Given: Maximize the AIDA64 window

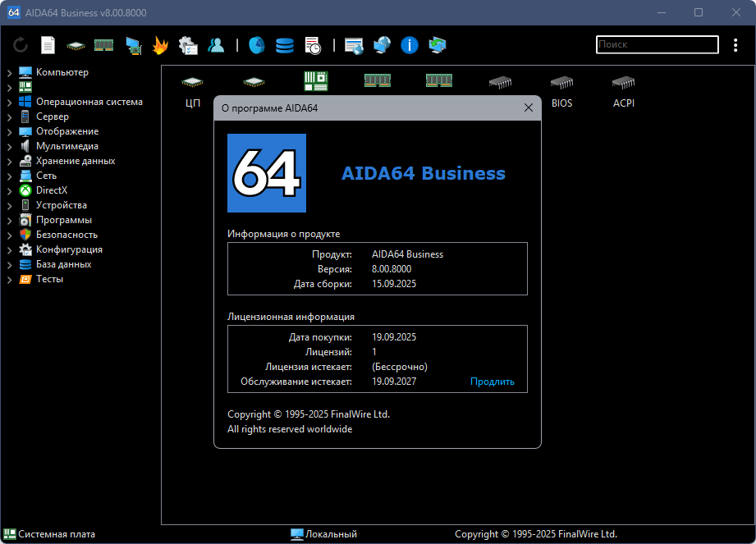Looking at the screenshot, I should coord(699,12).
